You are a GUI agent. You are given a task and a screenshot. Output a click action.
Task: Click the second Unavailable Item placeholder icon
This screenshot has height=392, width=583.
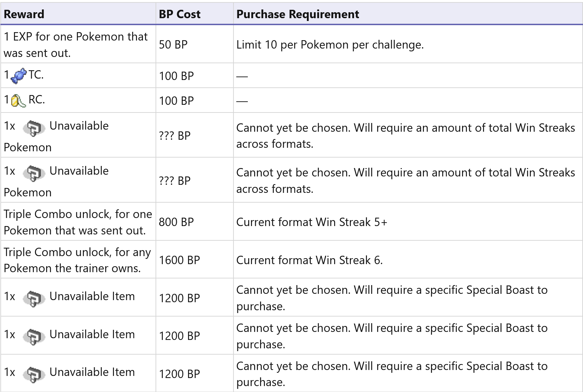click(34, 336)
